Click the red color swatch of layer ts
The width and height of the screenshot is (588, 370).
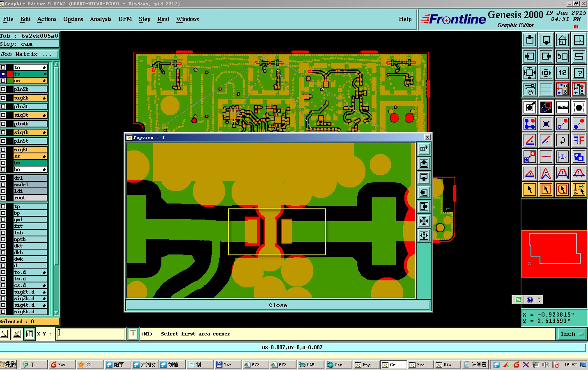pyautogui.click(x=10, y=74)
